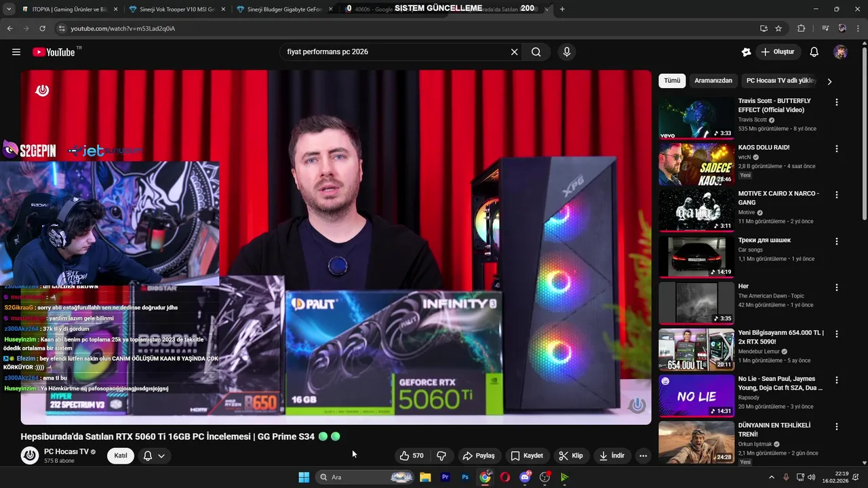Like the video with thumbs up

tap(412, 455)
